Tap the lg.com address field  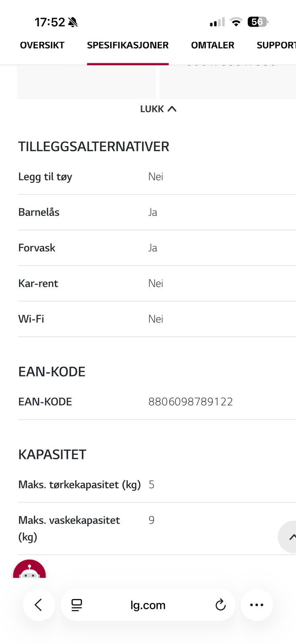pos(148,605)
